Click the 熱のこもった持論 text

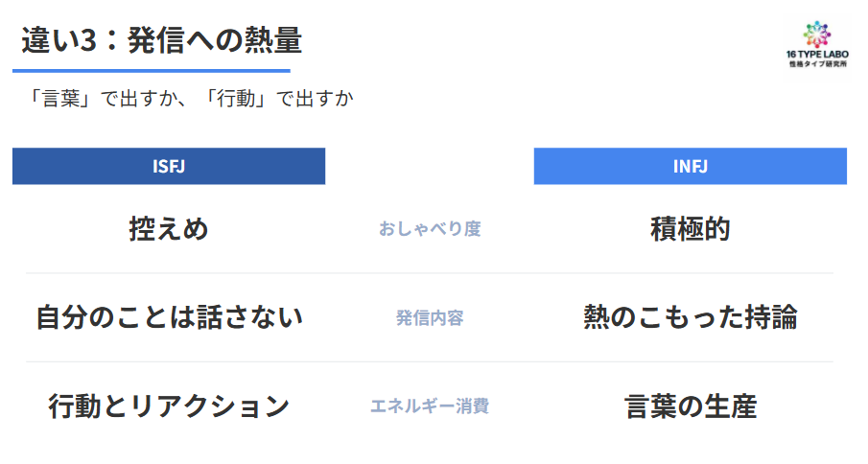point(690,316)
